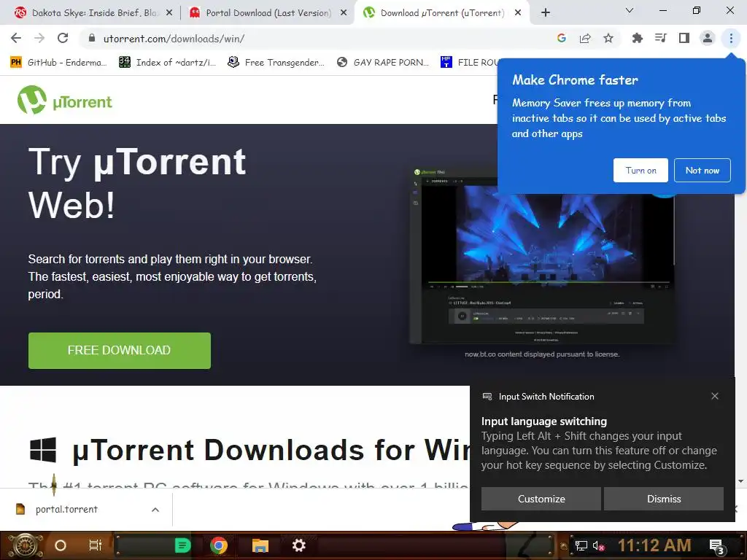Open File Explorer from the taskbar
Image resolution: width=747 pixels, height=560 pixels.
[260, 545]
